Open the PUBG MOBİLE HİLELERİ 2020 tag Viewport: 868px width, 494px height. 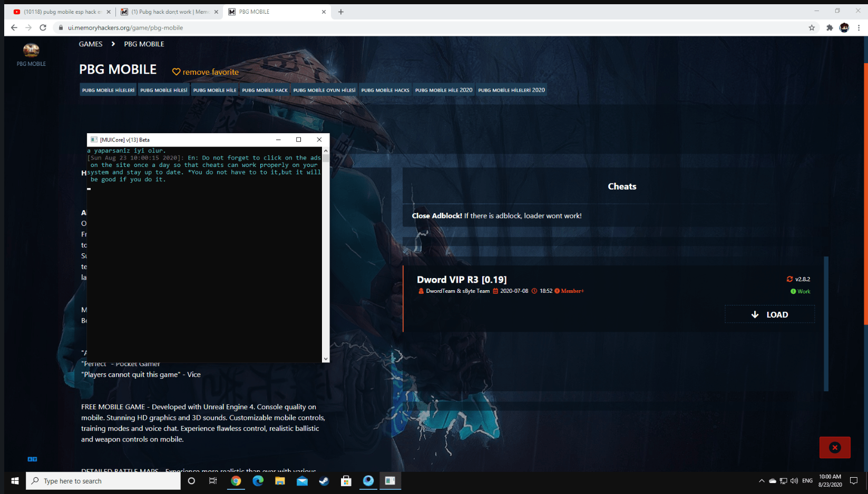(511, 90)
